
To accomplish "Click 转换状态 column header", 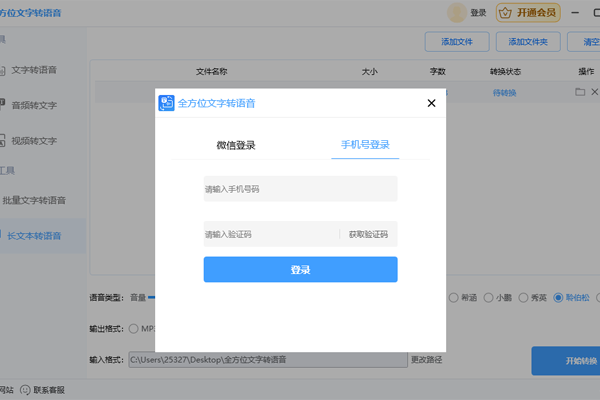I will click(x=505, y=72).
